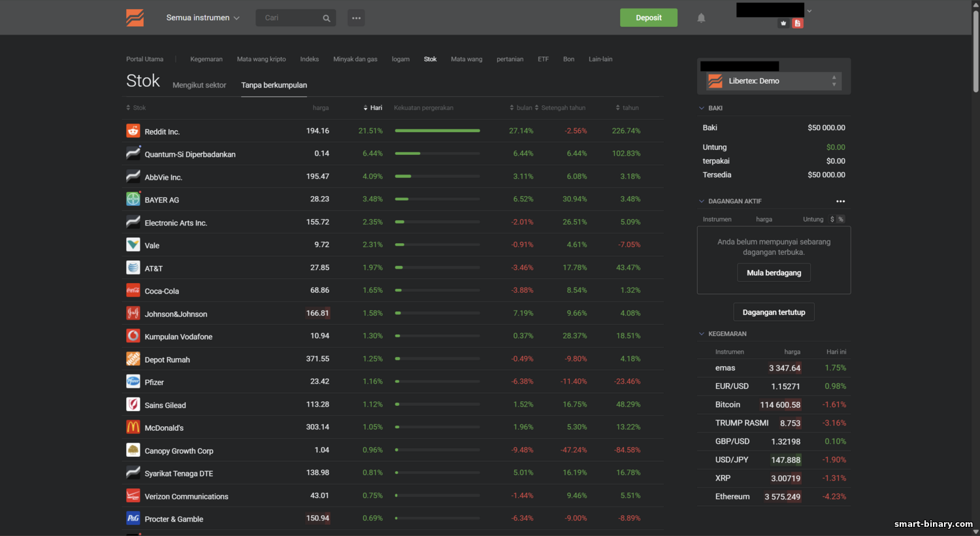The width and height of the screenshot is (980, 536).
Task: Open Minyak dan gas category
Action: [355, 59]
